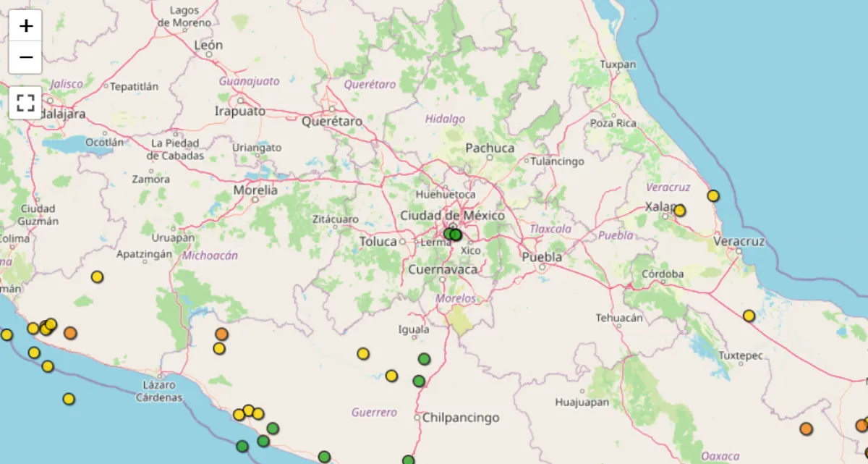Click the Ciudad de México city label
Screen dimensions: 868x464
[x=454, y=216]
